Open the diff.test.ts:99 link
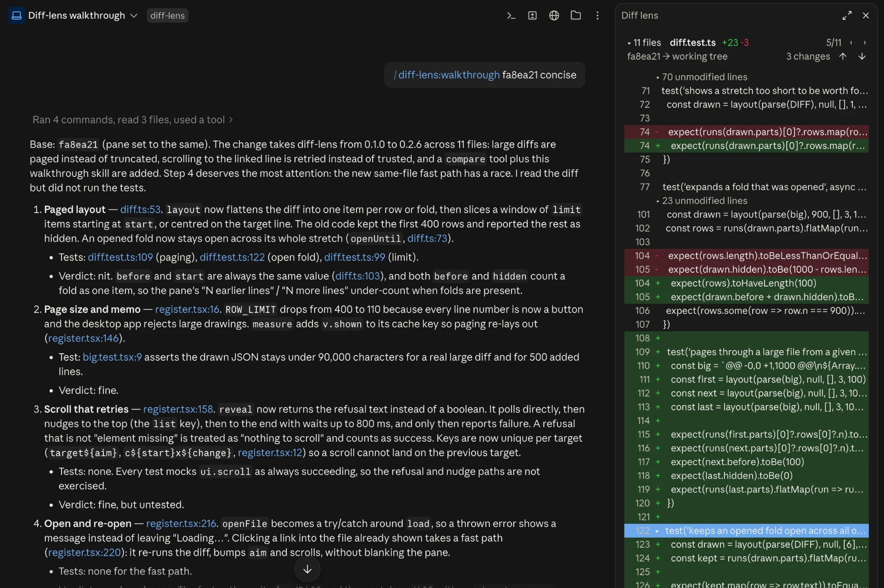884x588 pixels. (354, 257)
